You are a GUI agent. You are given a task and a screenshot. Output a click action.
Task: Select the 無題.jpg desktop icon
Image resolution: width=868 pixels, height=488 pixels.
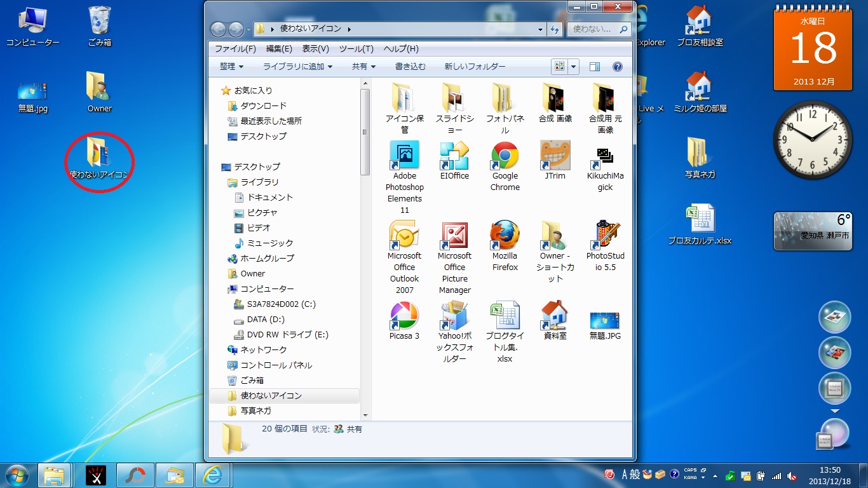tap(32, 97)
